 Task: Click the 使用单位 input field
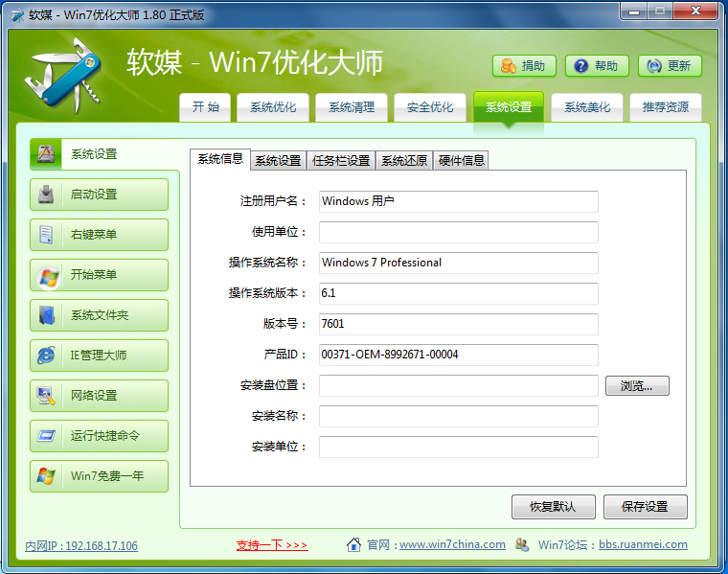[458, 232]
